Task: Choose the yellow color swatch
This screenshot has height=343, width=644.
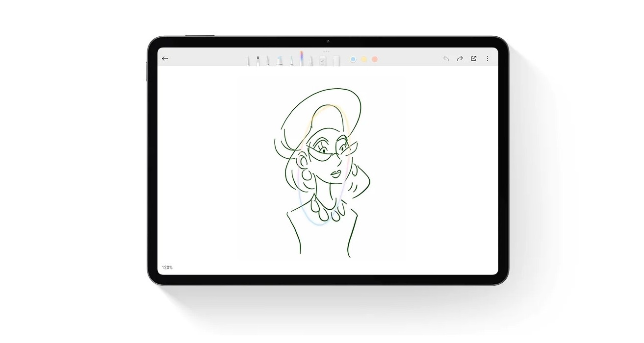Action: [x=364, y=59]
